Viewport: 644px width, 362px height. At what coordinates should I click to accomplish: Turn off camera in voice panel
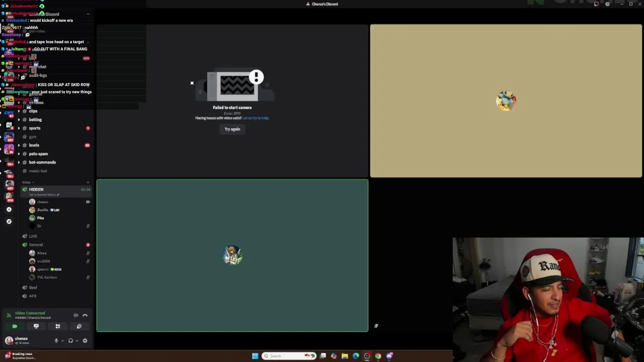click(15, 326)
